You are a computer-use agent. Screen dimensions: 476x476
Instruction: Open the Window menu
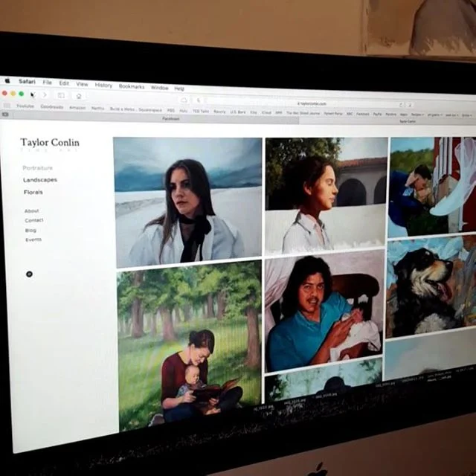(x=159, y=88)
